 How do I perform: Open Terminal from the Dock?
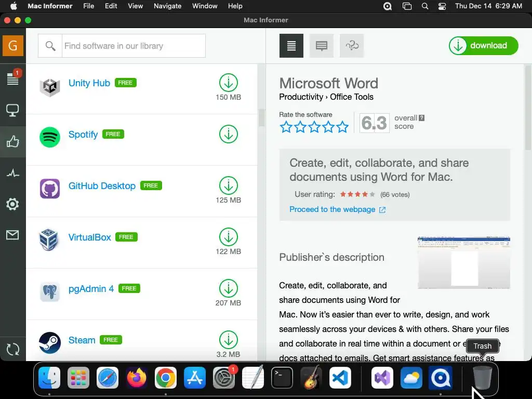[282, 378]
